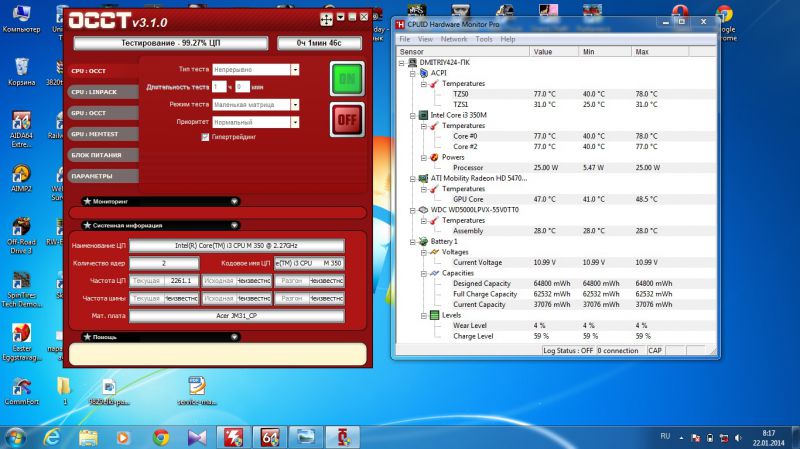Select the Core #0 temperature row
The image size is (800, 449).
(x=557, y=136)
